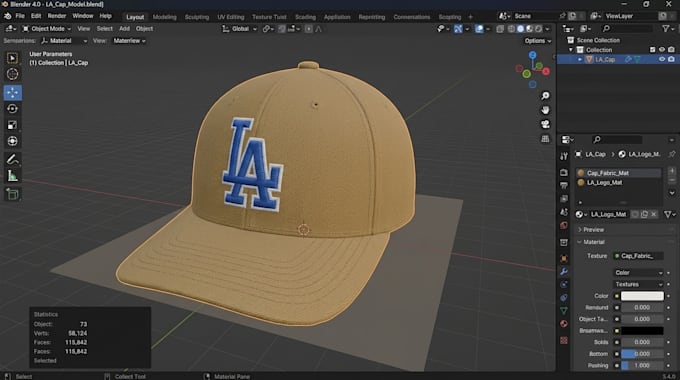Adjust the Pashing 1.000 slider
Screen dimensions: 680x380
point(642,365)
